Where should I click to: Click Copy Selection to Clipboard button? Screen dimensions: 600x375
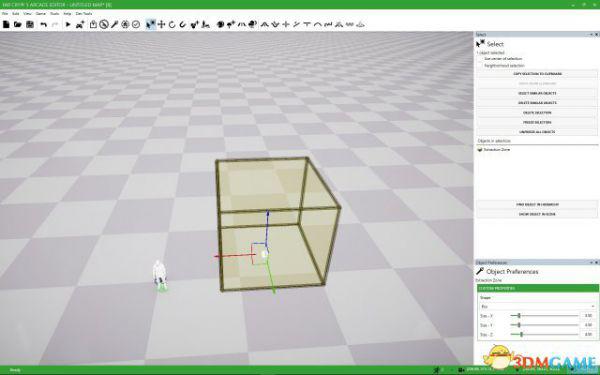point(537,74)
